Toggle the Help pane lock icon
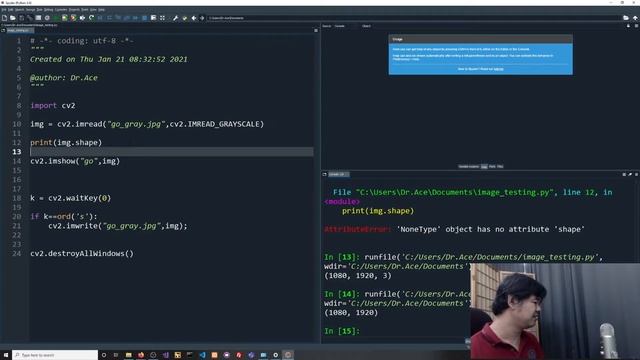Image resolution: width=640 pixels, height=360 pixels. (x=628, y=26)
